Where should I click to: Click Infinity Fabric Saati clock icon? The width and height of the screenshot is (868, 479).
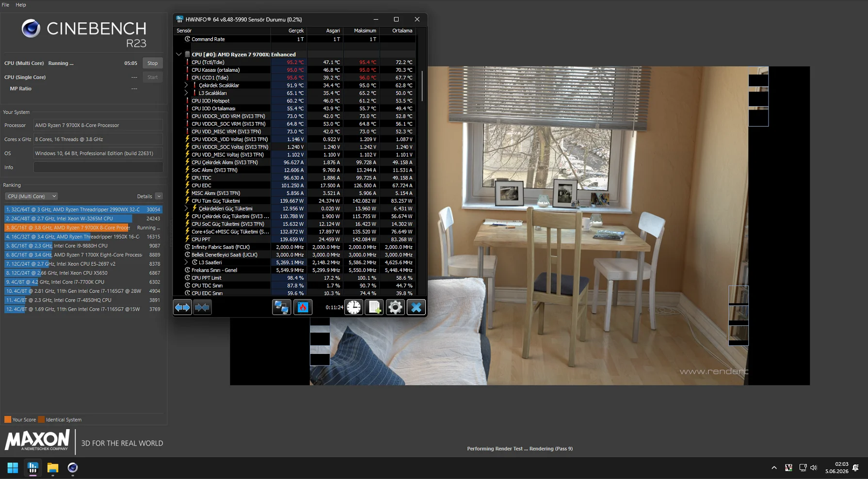188,247
